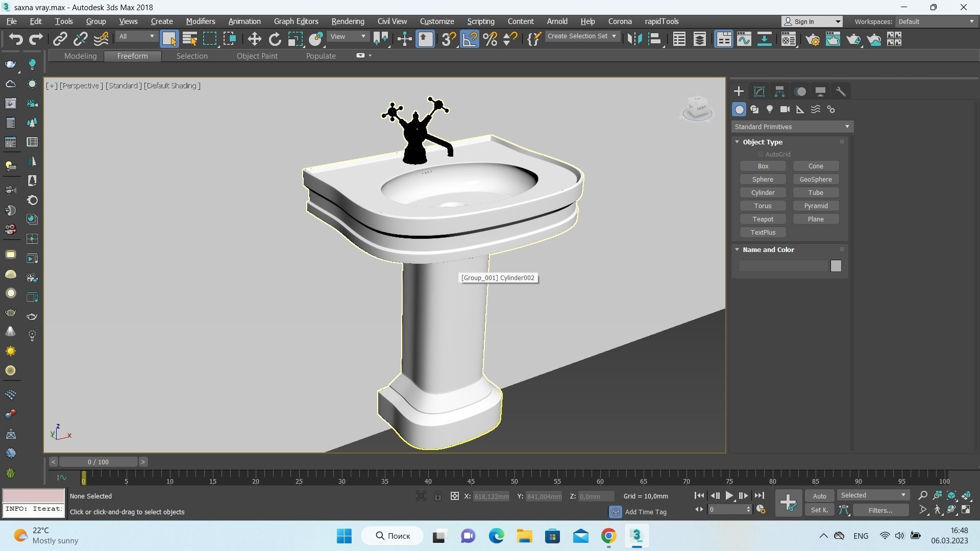Enable Auto Key animation mode
The height and width of the screenshot is (551, 980).
click(819, 495)
